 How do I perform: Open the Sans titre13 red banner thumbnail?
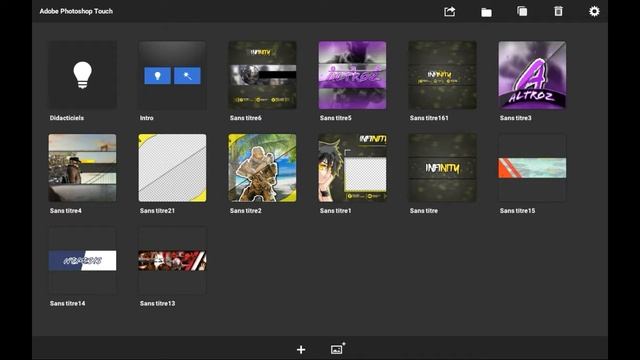pos(172,260)
